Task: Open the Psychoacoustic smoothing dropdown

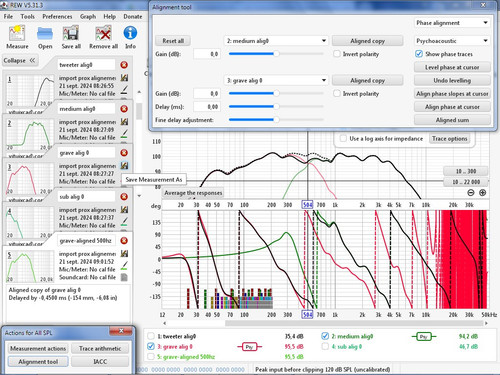Action: click(452, 41)
